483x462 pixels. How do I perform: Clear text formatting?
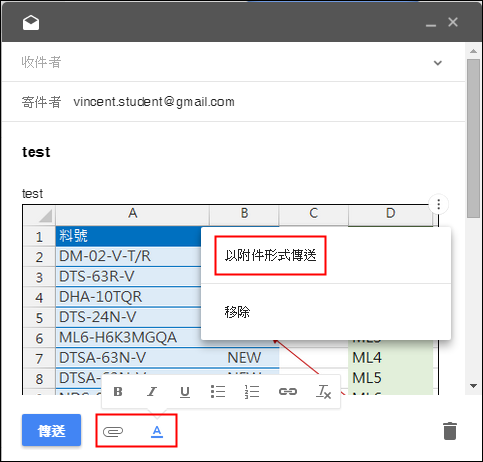pos(323,392)
